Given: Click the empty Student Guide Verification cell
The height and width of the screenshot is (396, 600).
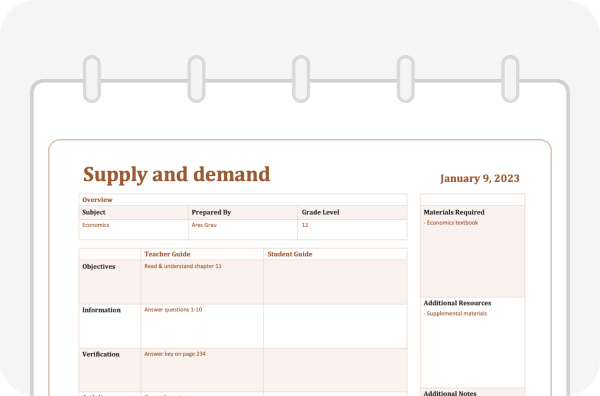Looking at the screenshot, I should 335,370.
